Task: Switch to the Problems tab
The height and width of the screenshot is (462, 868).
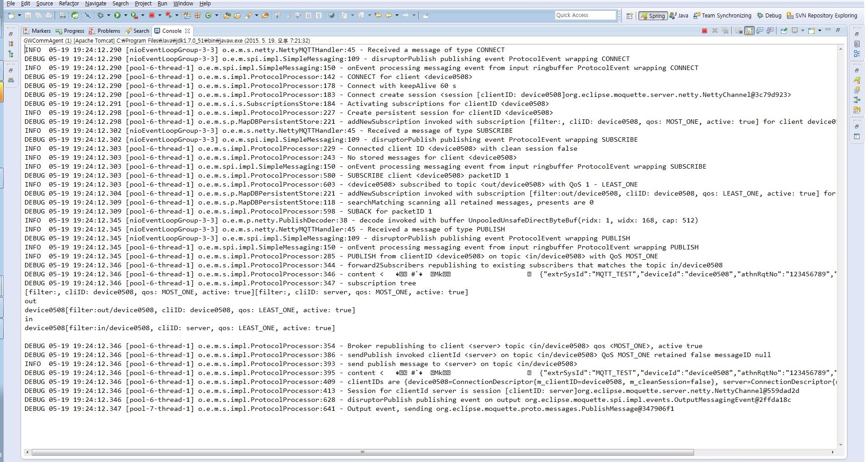Action: pyautogui.click(x=104, y=31)
